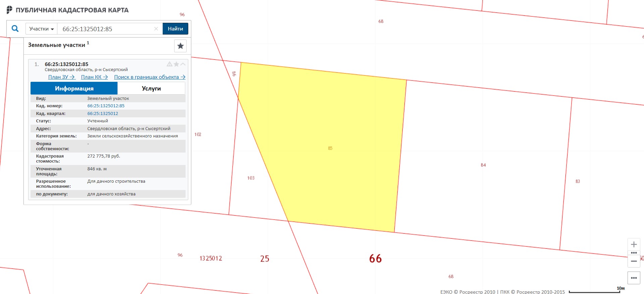Screen dimensions: 644x294
Task: Click the cadastral number search field
Action: (106, 29)
